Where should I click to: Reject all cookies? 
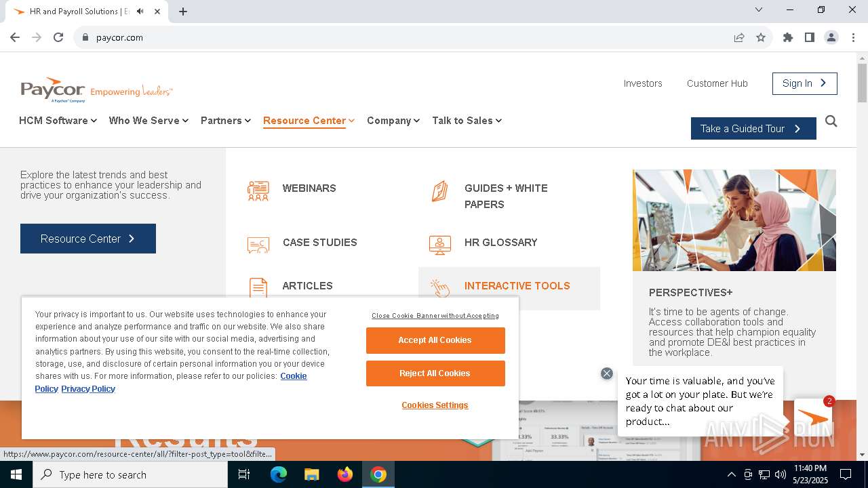tap(435, 373)
